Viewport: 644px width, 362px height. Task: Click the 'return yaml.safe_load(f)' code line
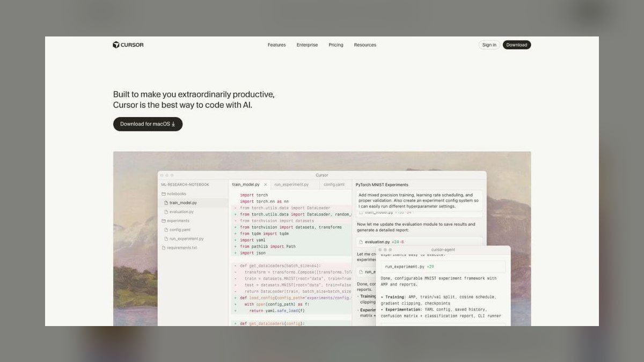(277, 311)
